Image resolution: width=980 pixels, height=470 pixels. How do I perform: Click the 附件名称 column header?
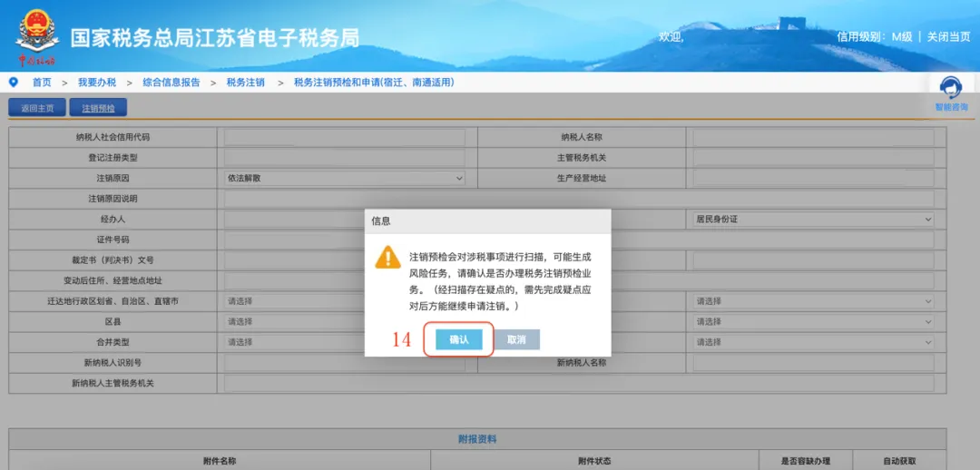tap(220, 461)
